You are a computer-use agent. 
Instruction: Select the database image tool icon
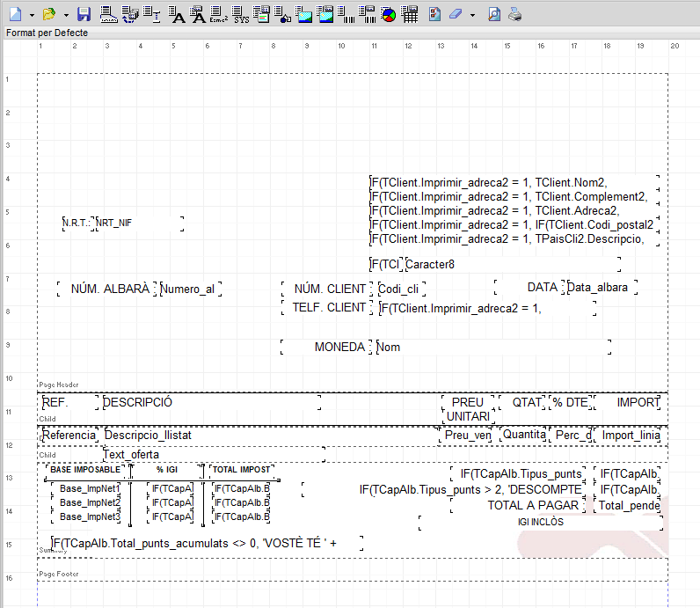pos(325,14)
